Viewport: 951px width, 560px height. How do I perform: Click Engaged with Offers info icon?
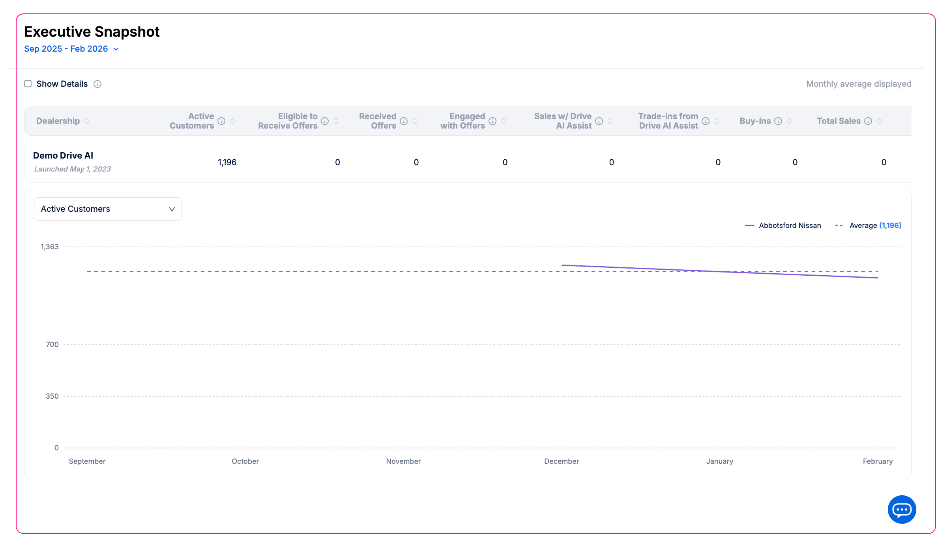492,121
